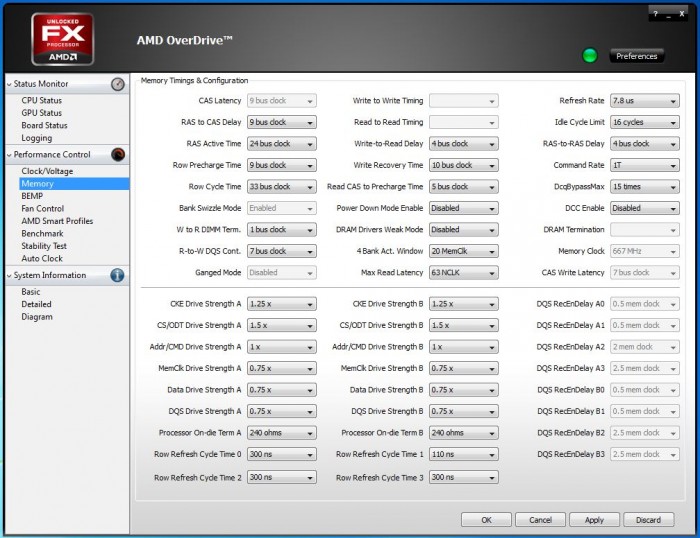This screenshot has height=538, width=700.
Task: Open CPU Status page
Action: pyautogui.click(x=42, y=100)
